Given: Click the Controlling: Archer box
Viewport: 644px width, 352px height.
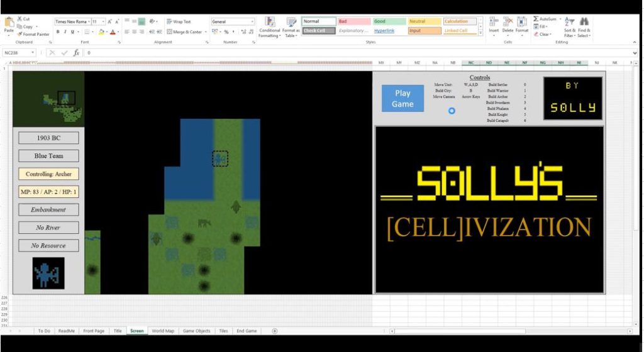Looking at the screenshot, I should tap(48, 174).
